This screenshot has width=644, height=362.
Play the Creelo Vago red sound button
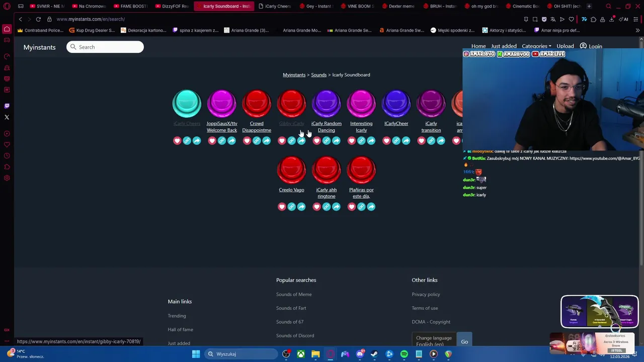[x=291, y=169]
